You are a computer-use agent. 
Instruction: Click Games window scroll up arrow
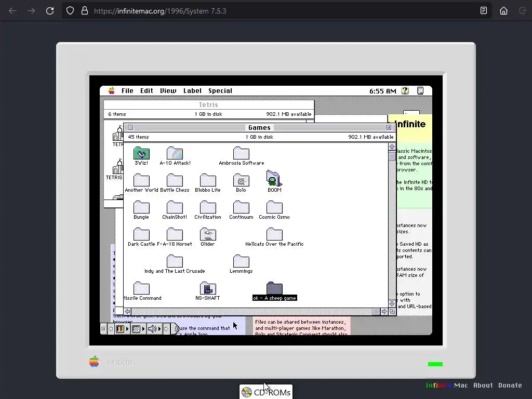tap(392, 147)
